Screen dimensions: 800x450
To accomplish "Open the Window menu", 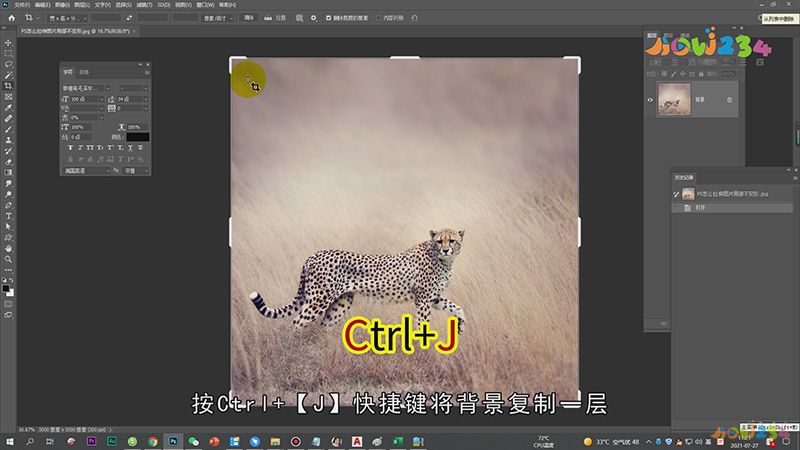I will coord(205,5).
